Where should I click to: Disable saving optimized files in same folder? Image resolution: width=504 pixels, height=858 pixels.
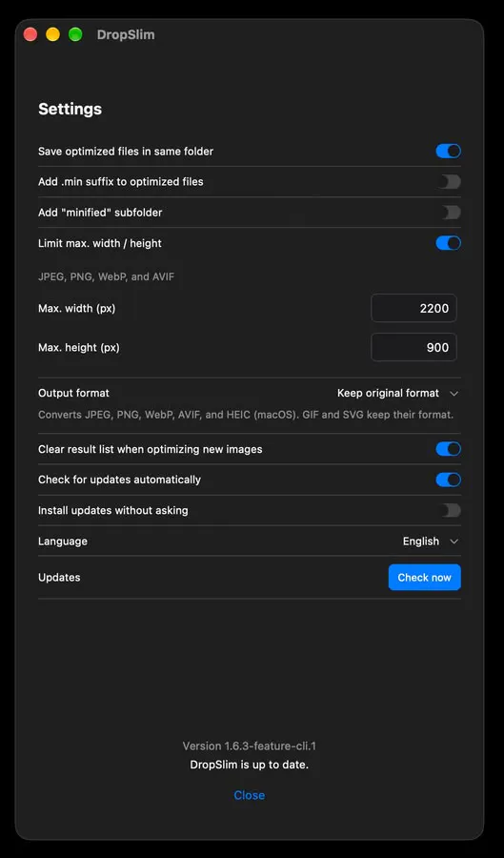click(x=448, y=151)
